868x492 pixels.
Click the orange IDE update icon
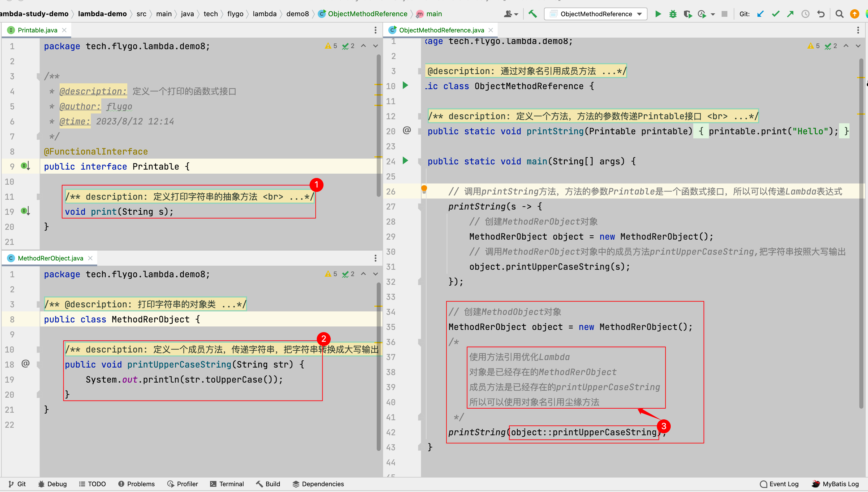click(854, 14)
